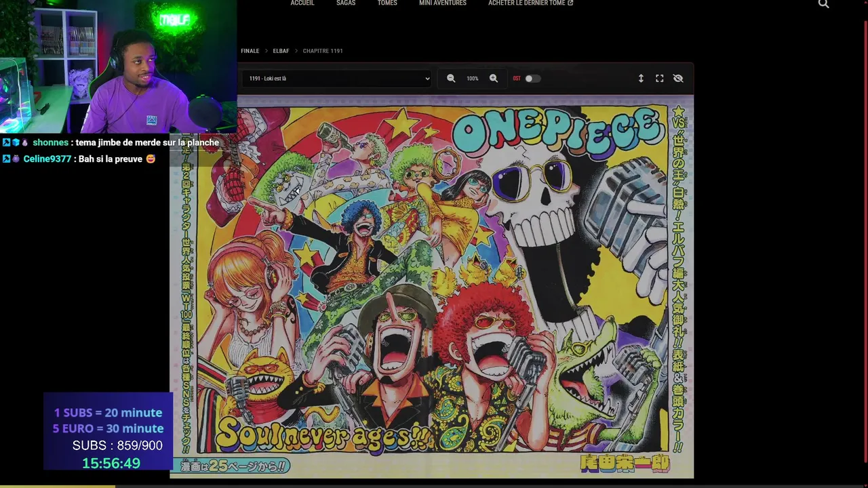
Task: Open the chapter selector '1191 - Loki est là'
Action: (337, 79)
